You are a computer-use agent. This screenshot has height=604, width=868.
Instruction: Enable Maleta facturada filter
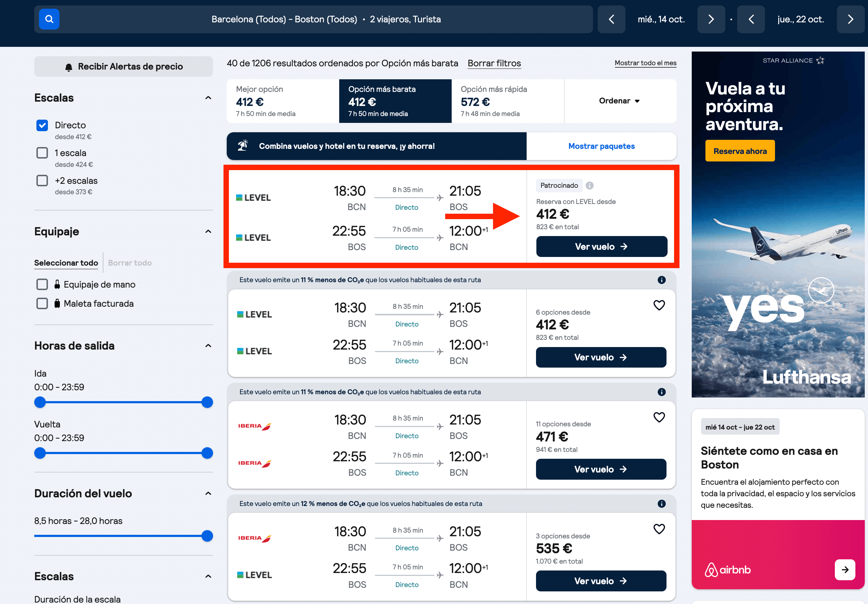tap(42, 303)
